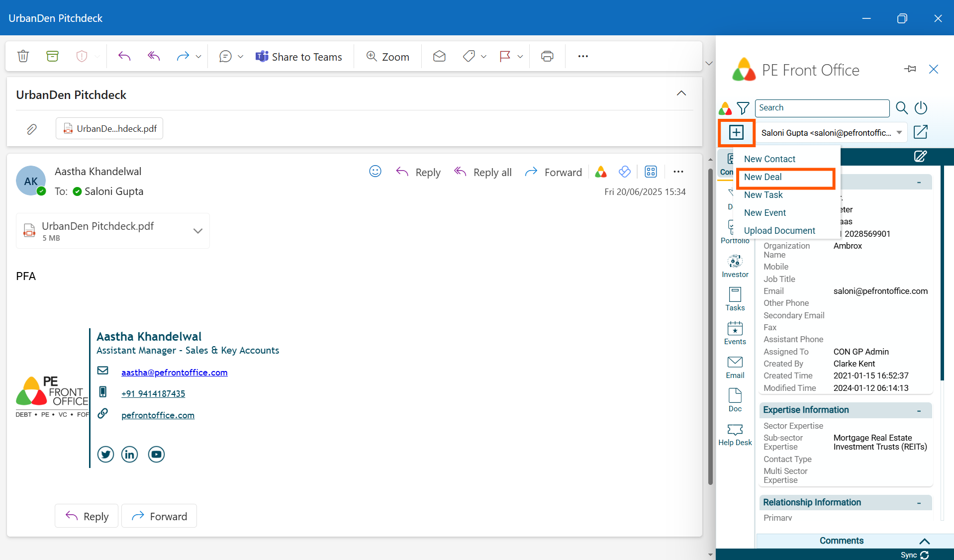Image resolution: width=954 pixels, height=560 pixels.
Task: Open UrbanDen Pitchdeck.pdf attachment dropdown arrow
Action: (x=197, y=231)
